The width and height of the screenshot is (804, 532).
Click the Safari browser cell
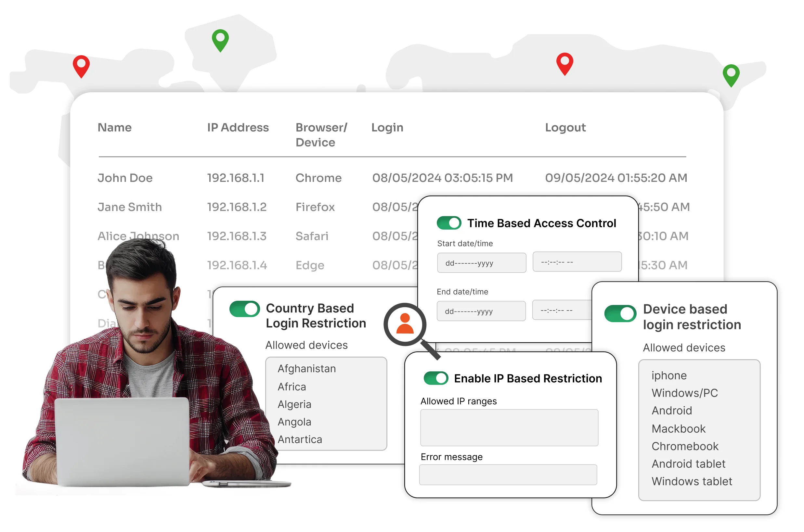(x=312, y=236)
